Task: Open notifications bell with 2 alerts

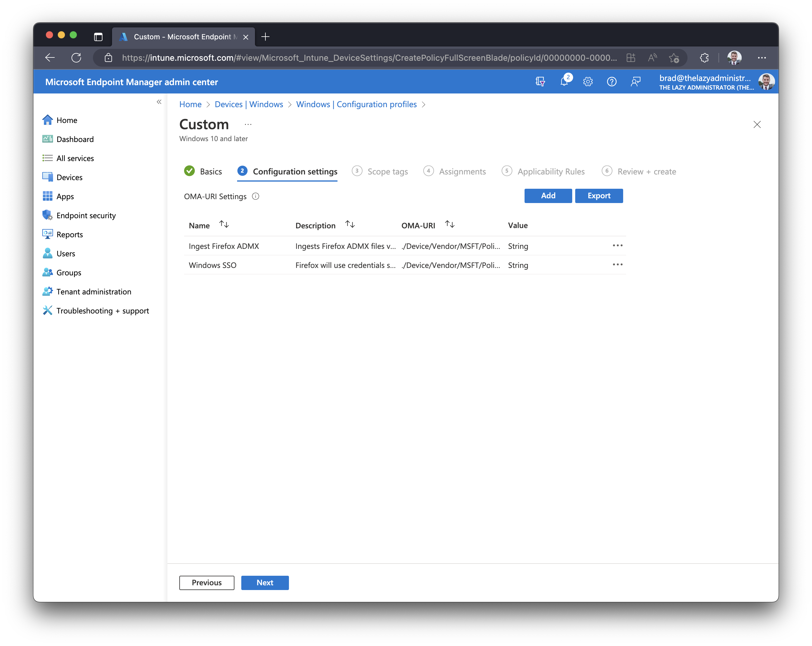Action: point(564,81)
